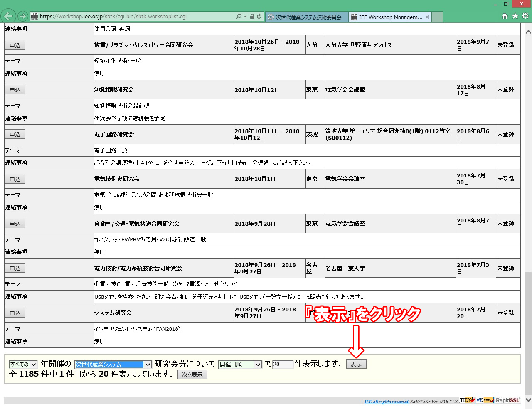
Task: Click the browser Forward arrow button
Action: coord(23,17)
